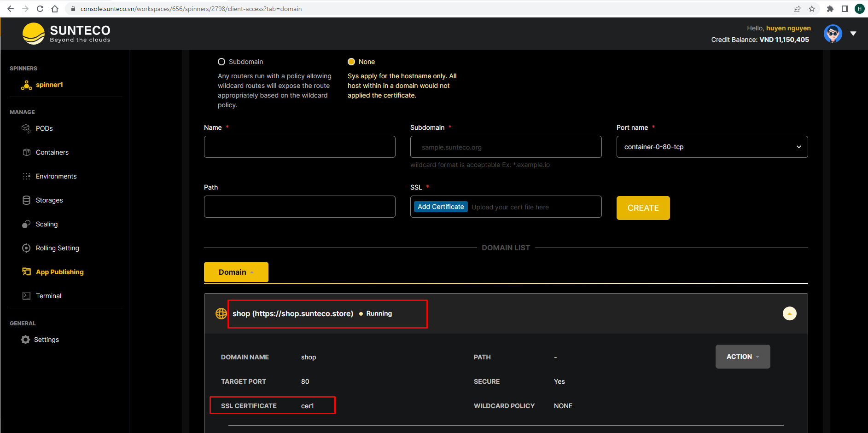Open the Environments section
This screenshot has width=868, height=433.
pos(56,176)
